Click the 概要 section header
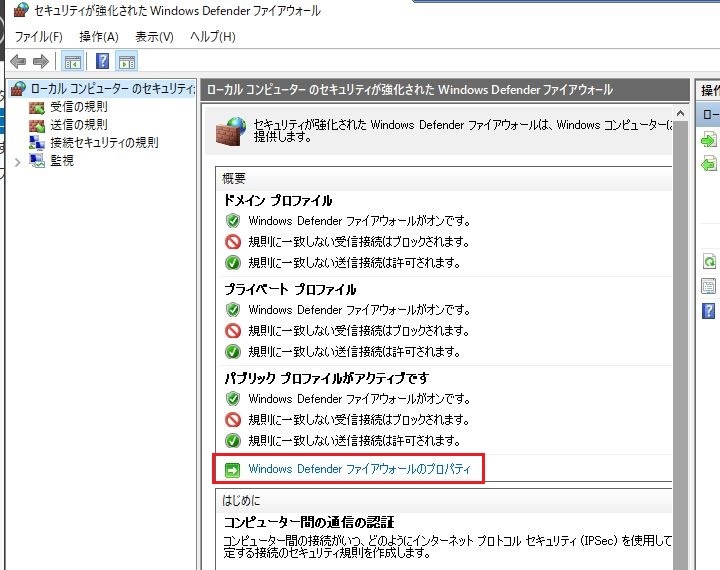Viewport: 720px width, 570px height. click(234, 178)
